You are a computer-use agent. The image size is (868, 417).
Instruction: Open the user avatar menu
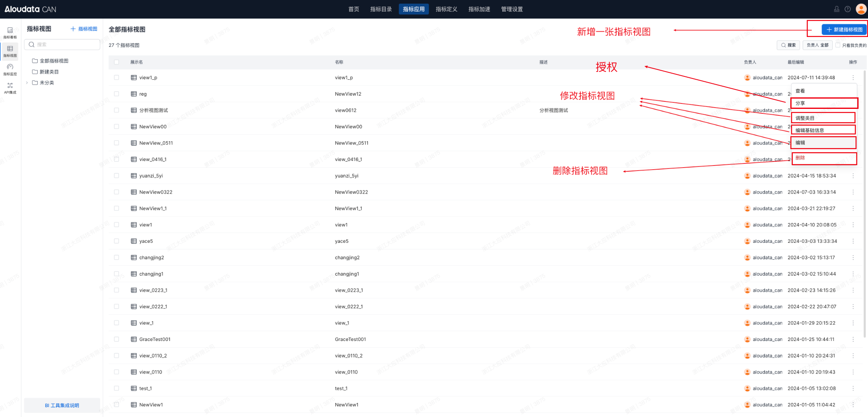click(x=861, y=9)
